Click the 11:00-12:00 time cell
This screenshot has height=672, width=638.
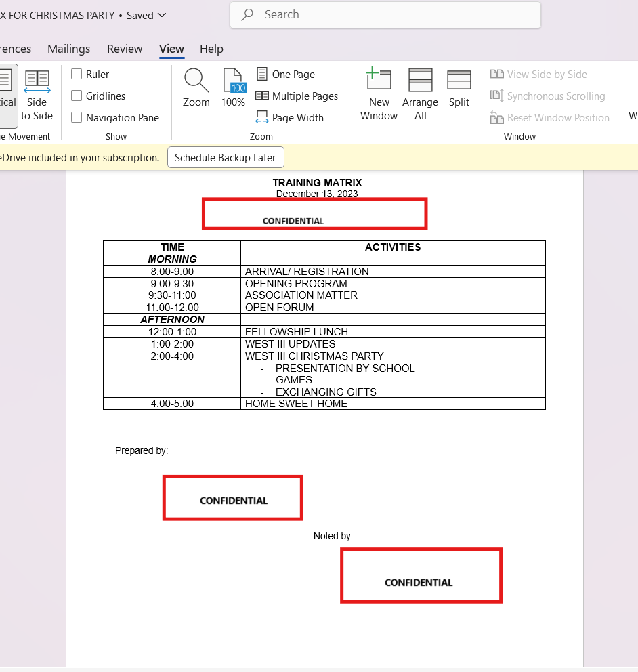coord(172,308)
